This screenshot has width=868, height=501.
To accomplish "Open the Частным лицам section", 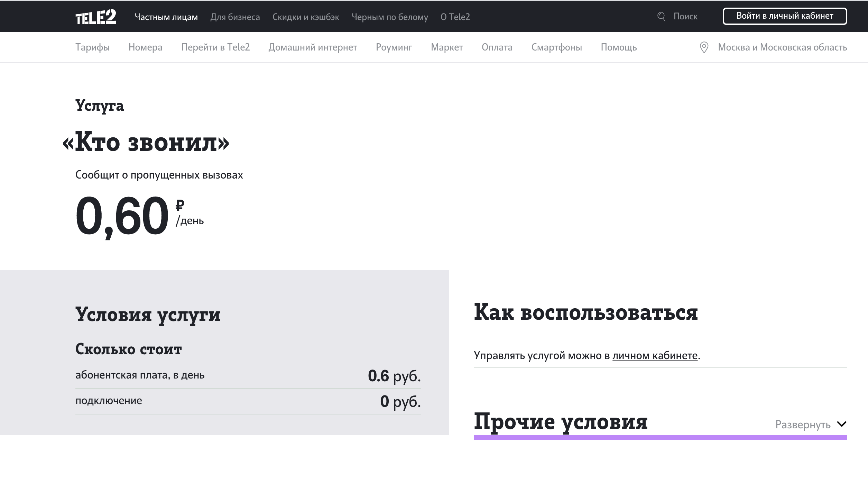I will 166,17.
